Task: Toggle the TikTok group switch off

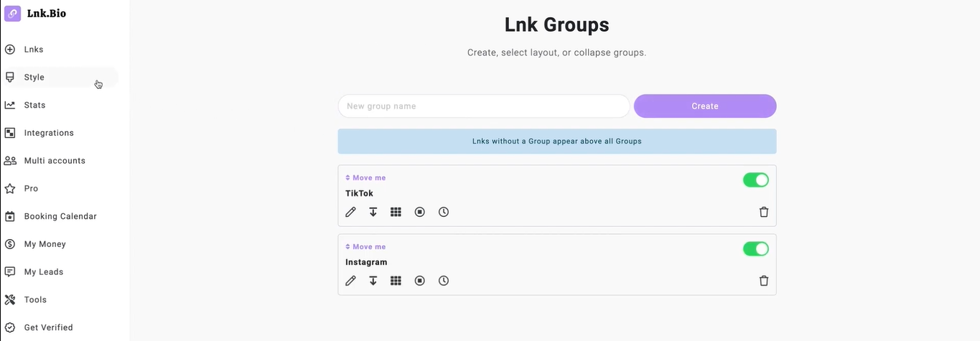Action: (x=756, y=180)
